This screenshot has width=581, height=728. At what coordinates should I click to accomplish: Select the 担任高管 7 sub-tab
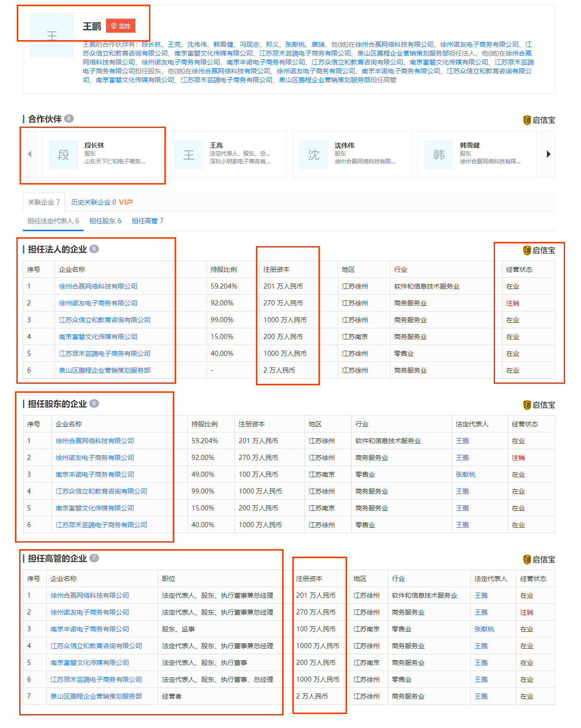(x=148, y=221)
